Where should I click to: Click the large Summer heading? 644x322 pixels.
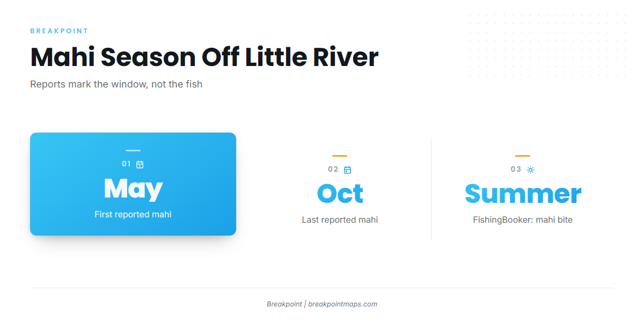[x=523, y=194]
